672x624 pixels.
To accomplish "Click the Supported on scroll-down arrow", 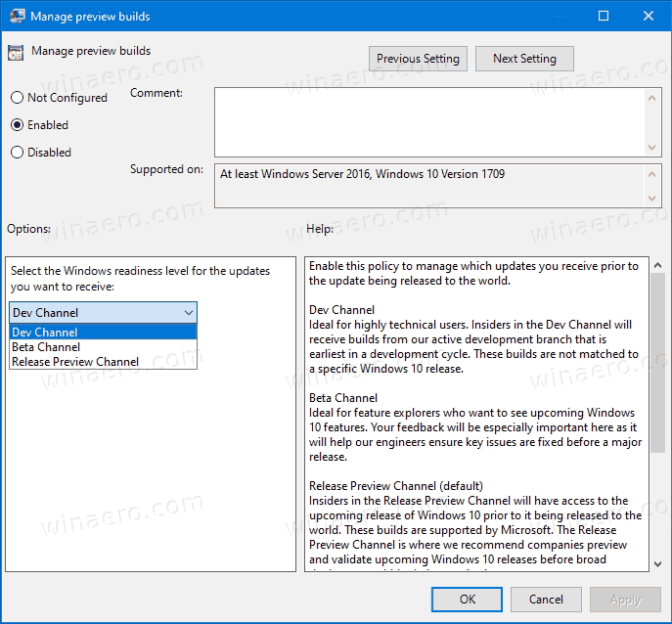I will [651, 198].
